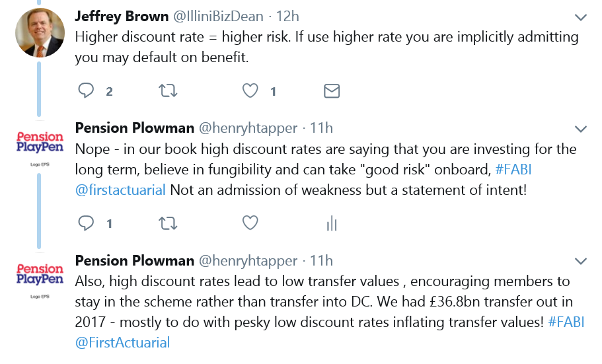The image size is (602, 364).
Task: Like Jeffrey Brown's tweet
Action: (x=250, y=91)
